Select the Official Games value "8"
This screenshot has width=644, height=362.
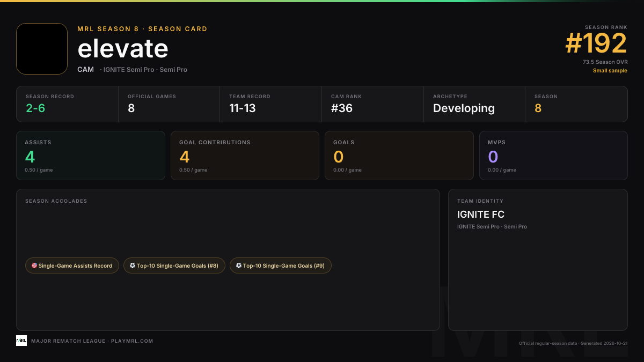131,108
